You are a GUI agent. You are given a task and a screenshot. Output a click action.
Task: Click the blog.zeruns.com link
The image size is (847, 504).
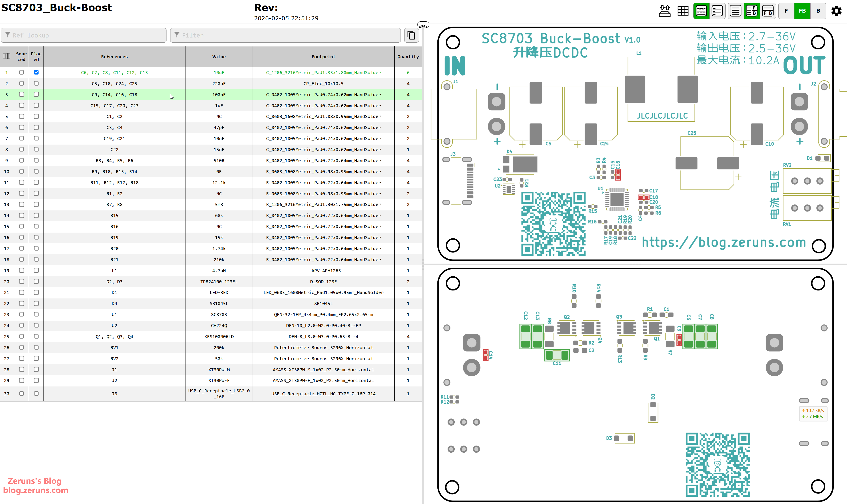36,490
